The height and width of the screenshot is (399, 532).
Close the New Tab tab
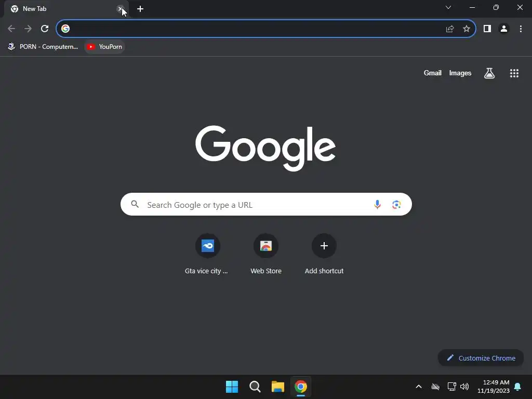[120, 9]
